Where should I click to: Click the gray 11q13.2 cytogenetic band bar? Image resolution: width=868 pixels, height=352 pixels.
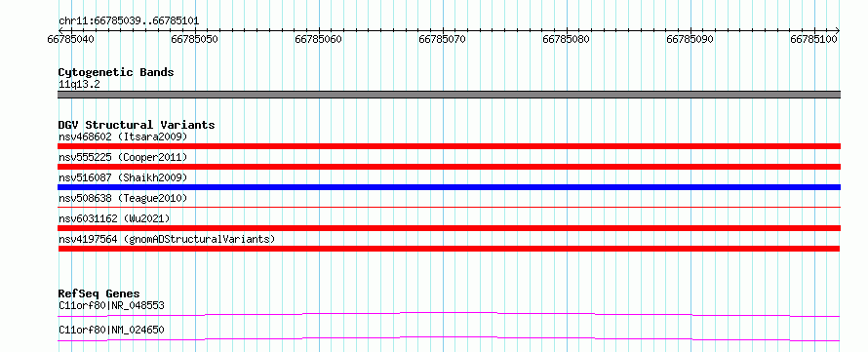449,95
